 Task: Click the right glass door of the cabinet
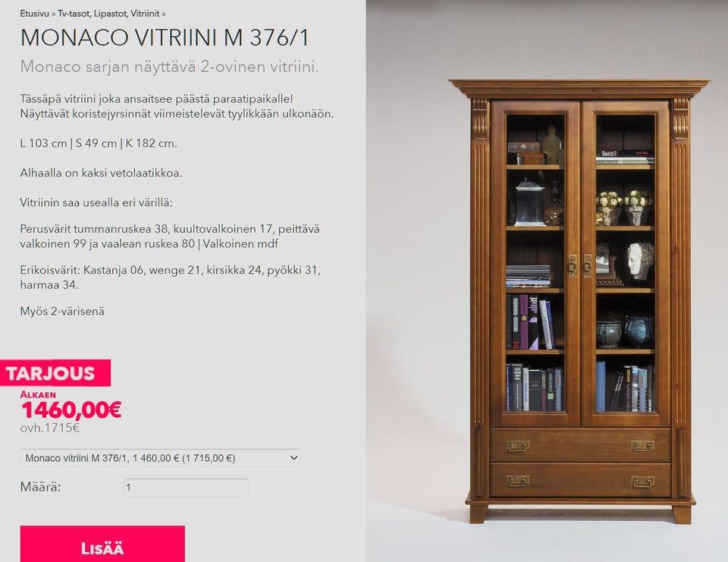point(626,263)
